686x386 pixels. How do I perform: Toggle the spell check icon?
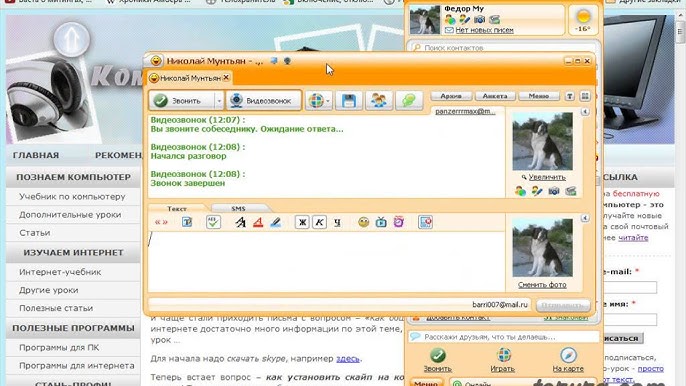coord(213,222)
